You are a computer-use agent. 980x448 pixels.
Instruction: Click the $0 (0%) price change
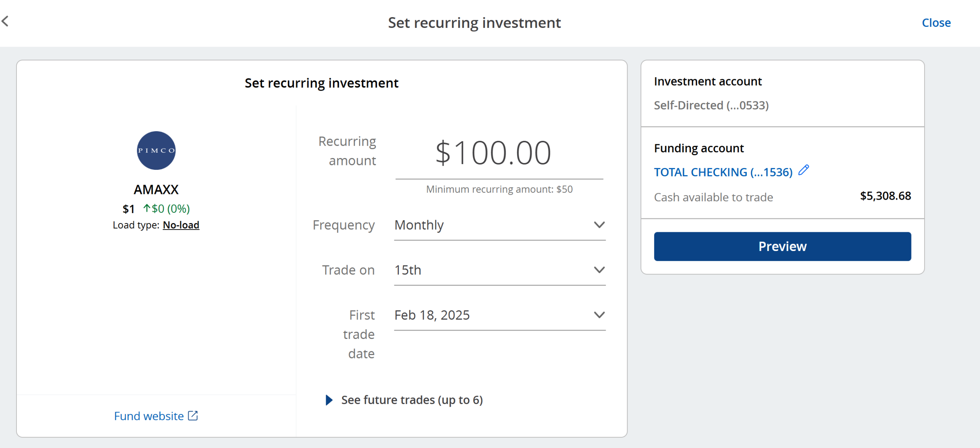pos(167,209)
